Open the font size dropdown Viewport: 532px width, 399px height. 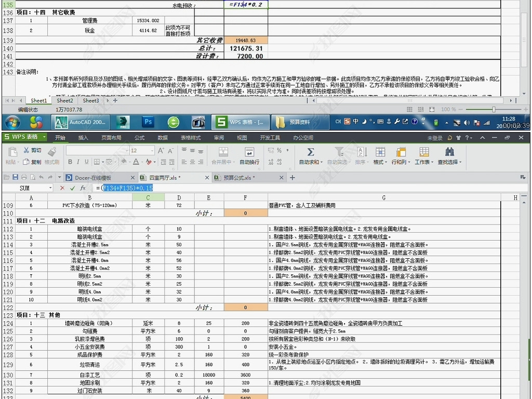(151, 151)
